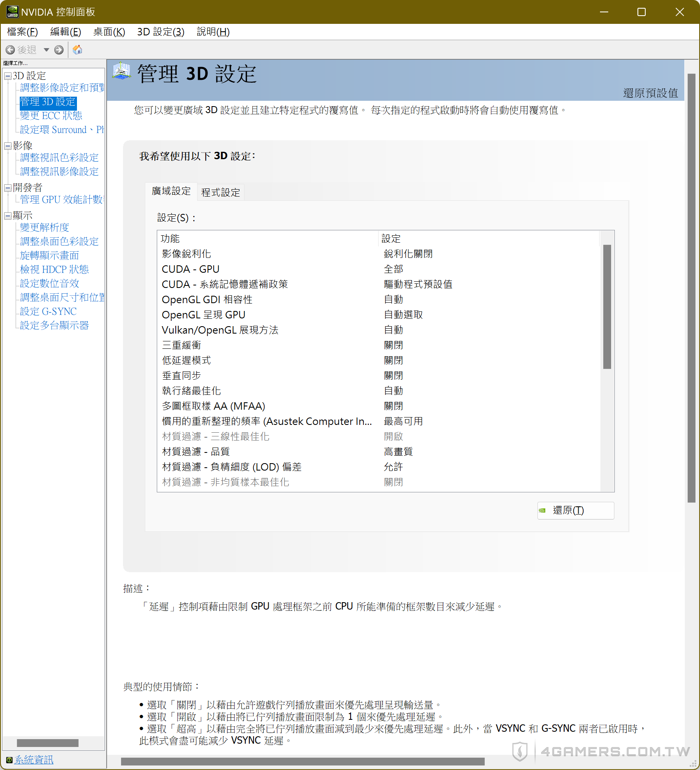Click the 管理 3D 設定 header icon

(x=122, y=71)
